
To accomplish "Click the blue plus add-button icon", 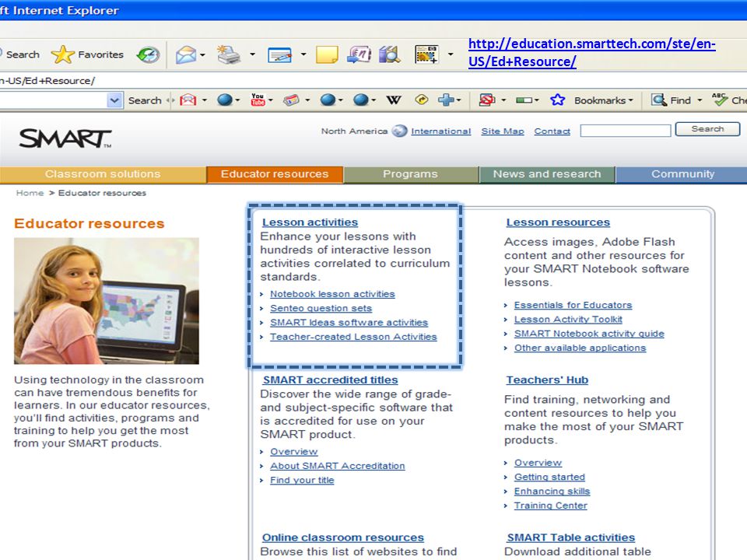I will [x=446, y=100].
